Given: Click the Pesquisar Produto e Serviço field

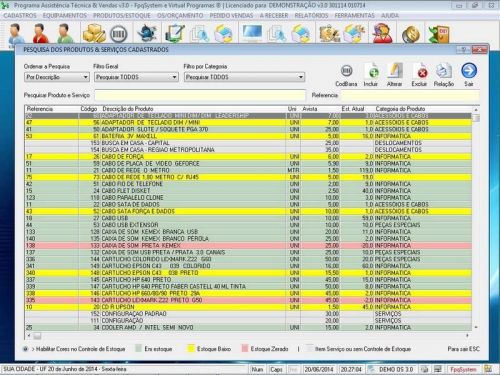Looking at the screenshot, I should (x=200, y=95).
